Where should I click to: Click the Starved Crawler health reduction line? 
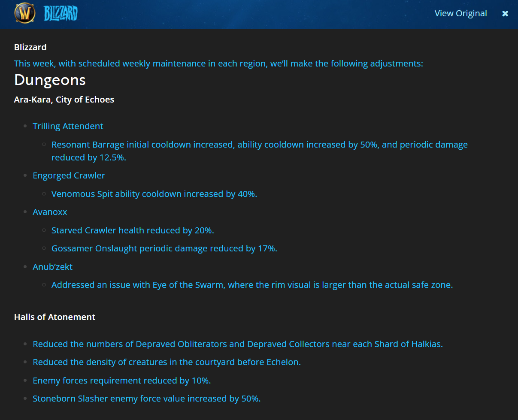coord(133,230)
